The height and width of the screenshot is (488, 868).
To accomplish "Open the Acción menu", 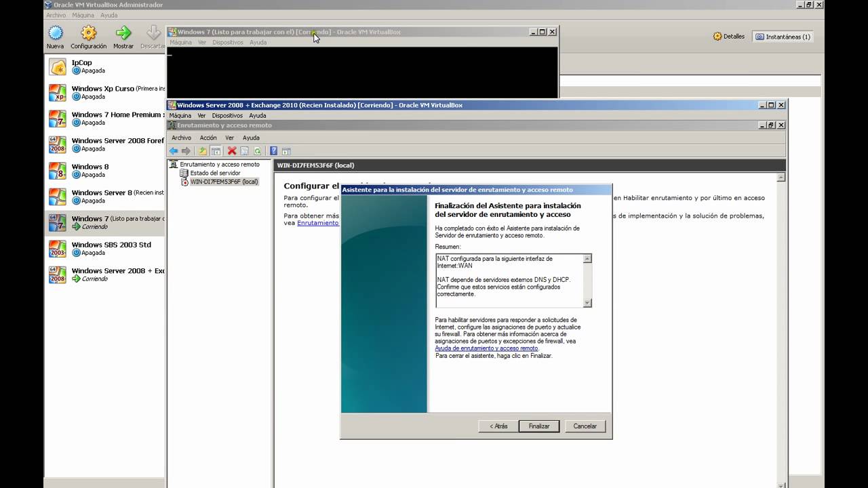I will click(x=208, y=138).
